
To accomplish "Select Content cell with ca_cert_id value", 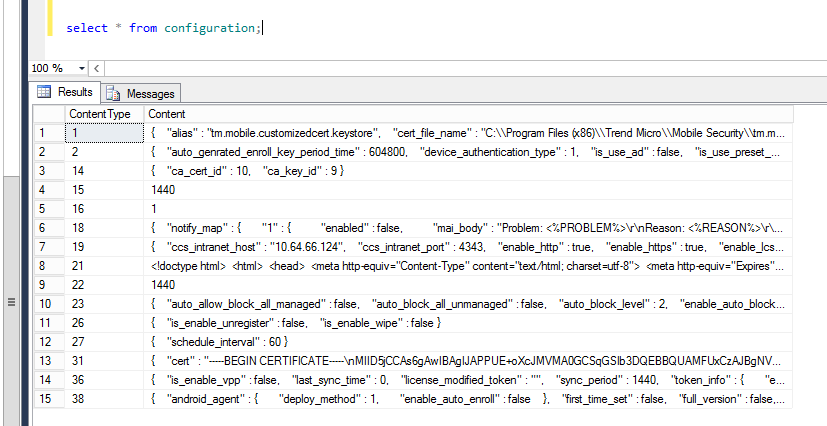I will [468, 171].
